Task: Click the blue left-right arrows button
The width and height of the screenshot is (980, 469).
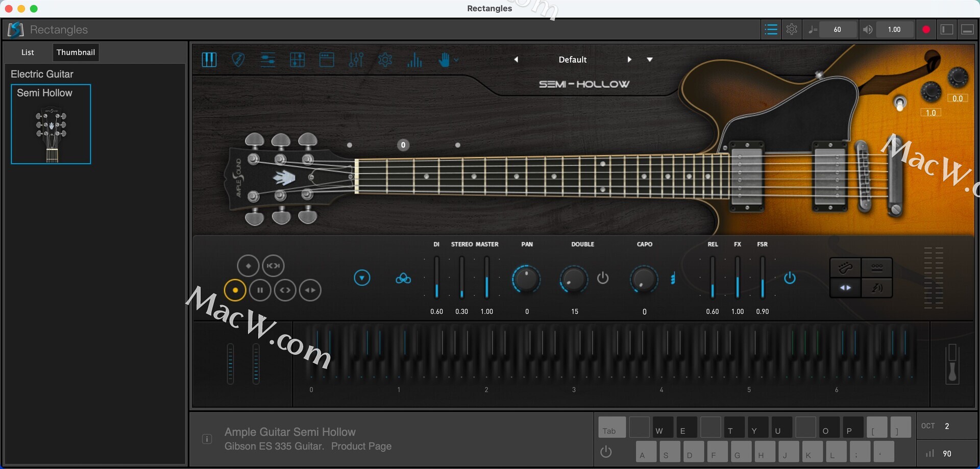Action: (x=845, y=288)
